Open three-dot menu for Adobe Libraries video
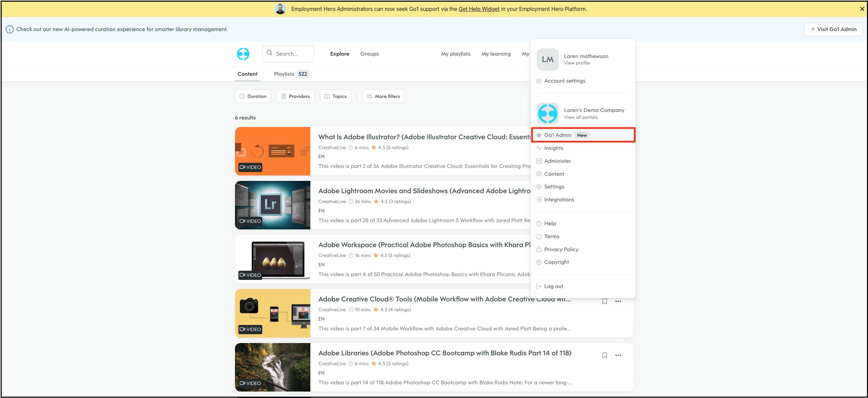This screenshot has height=398, width=868. click(618, 355)
